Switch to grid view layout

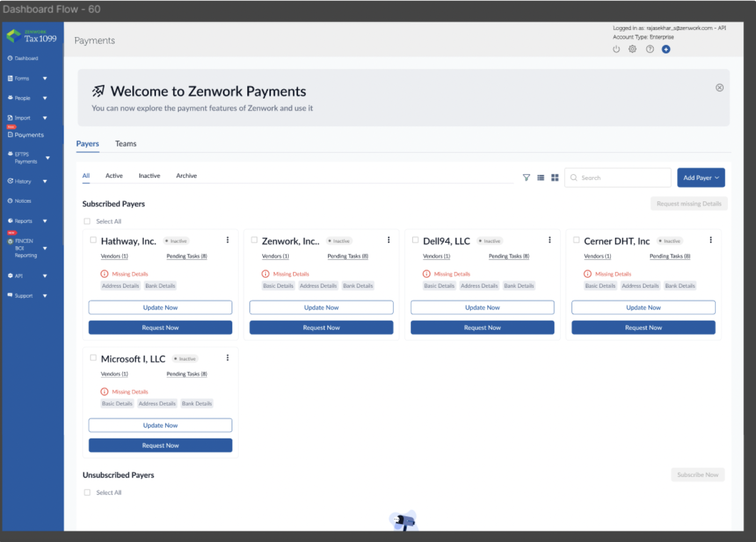click(x=555, y=177)
